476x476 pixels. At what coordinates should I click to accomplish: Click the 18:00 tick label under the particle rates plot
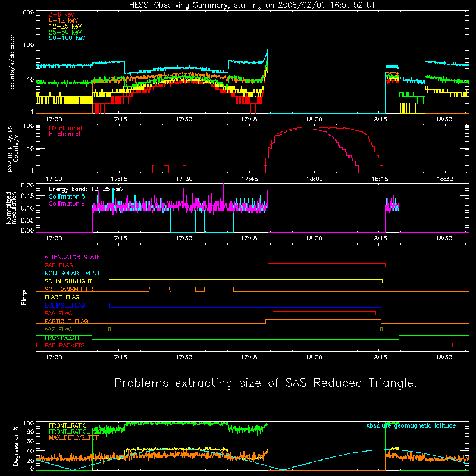[314, 179]
